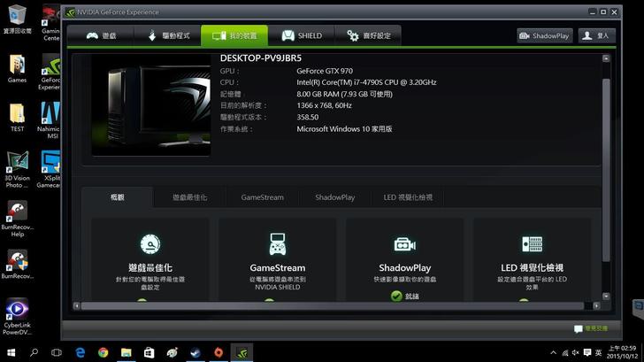Open the 遊戲 (Games) tab
The width and height of the screenshot is (644, 362).
pyautogui.click(x=103, y=35)
